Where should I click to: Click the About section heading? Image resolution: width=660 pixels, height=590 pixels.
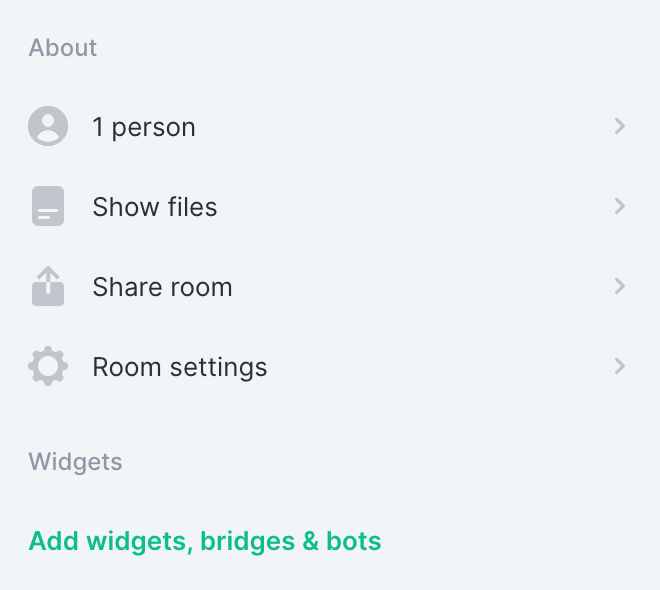63,48
